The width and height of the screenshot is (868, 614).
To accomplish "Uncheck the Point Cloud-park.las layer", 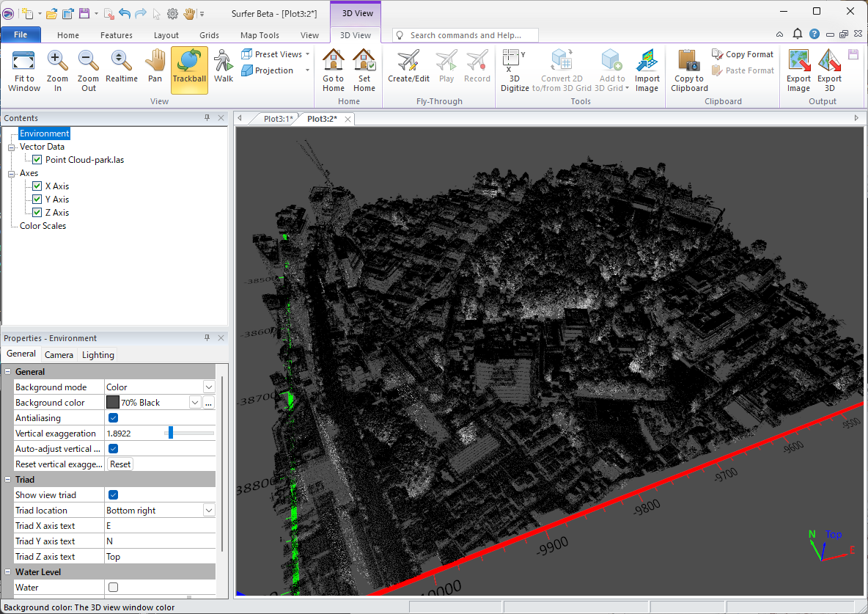I will (37, 160).
